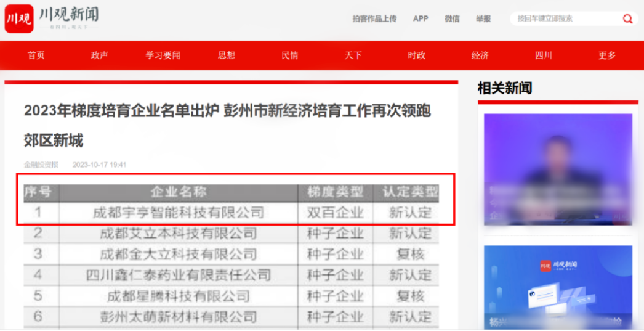Select 时政 in the navigation bar
This screenshot has height=331, width=644.
click(417, 55)
